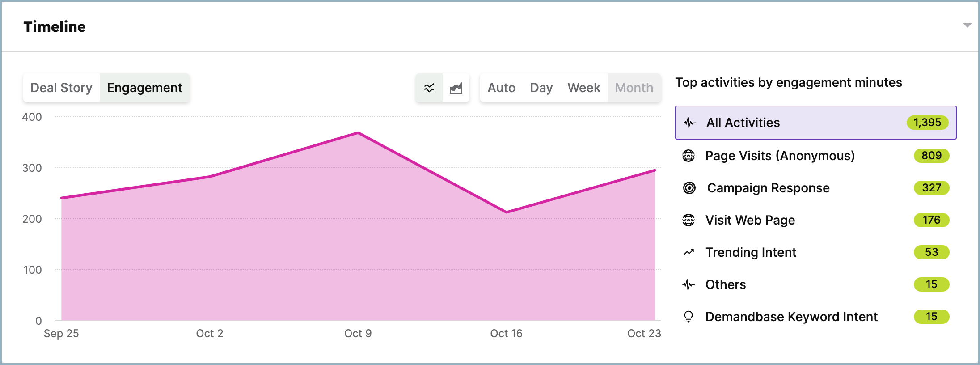Image resolution: width=980 pixels, height=365 pixels.
Task: Select the Month time interval
Action: 634,88
